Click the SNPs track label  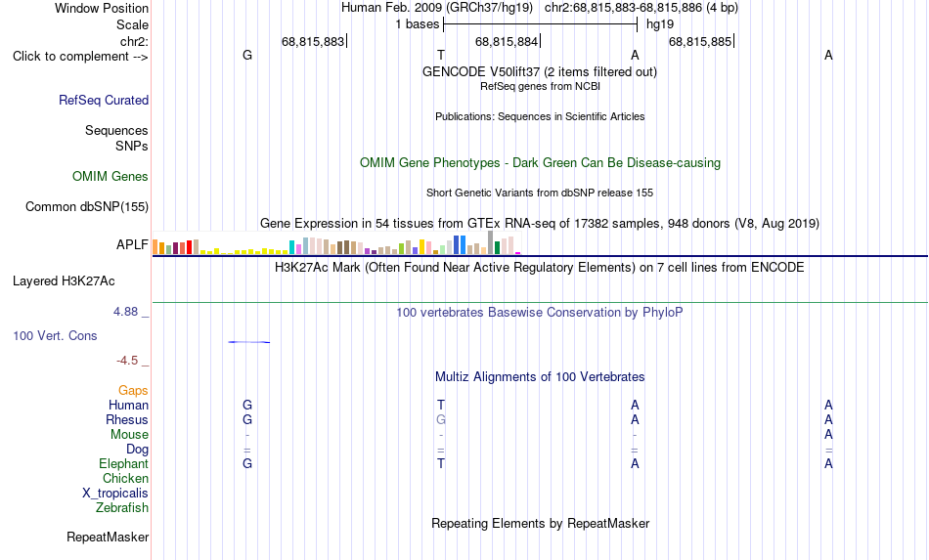pos(132,146)
